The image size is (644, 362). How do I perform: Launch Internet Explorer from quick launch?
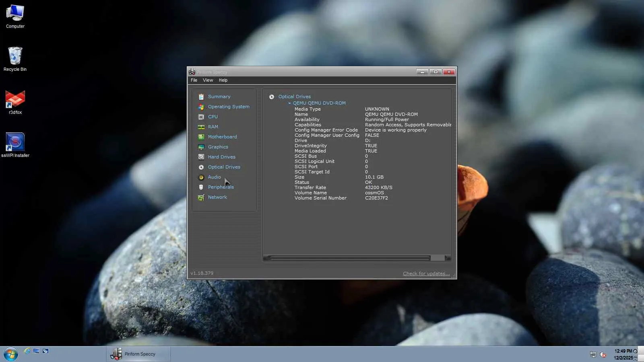27,351
